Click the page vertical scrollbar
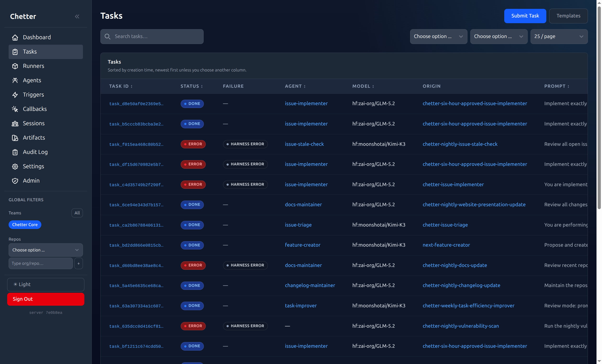The image size is (602, 364). pos(599,108)
